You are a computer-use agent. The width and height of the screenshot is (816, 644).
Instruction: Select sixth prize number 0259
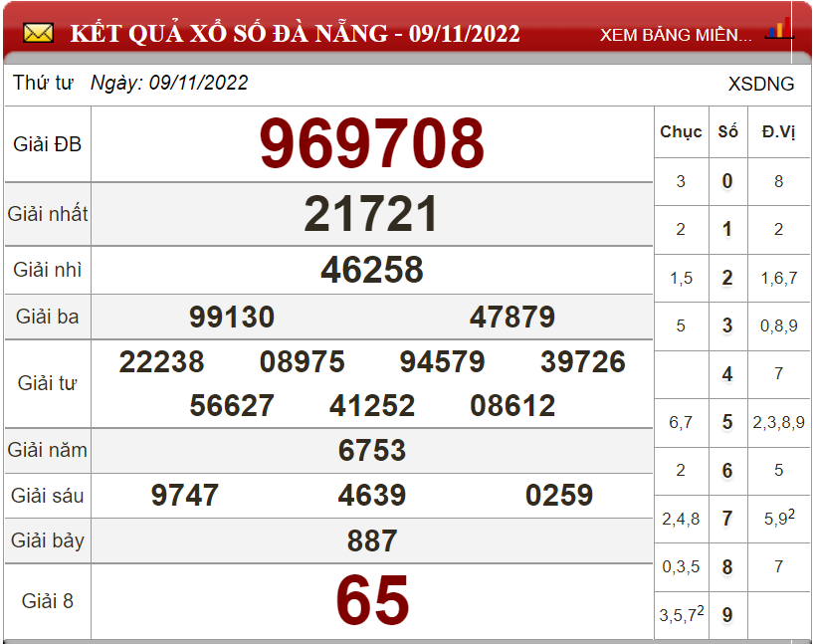point(559,495)
